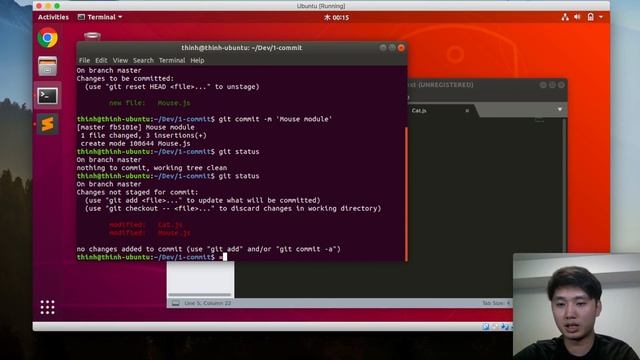This screenshot has height=360, width=640.
Task: Click the 'modified: Cat.js' line
Action: (146, 225)
